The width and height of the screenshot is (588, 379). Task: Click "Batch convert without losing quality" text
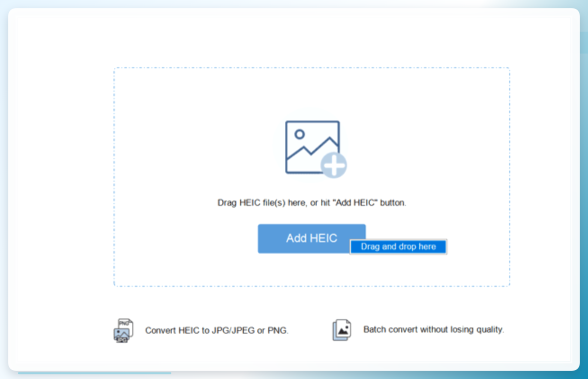click(433, 329)
